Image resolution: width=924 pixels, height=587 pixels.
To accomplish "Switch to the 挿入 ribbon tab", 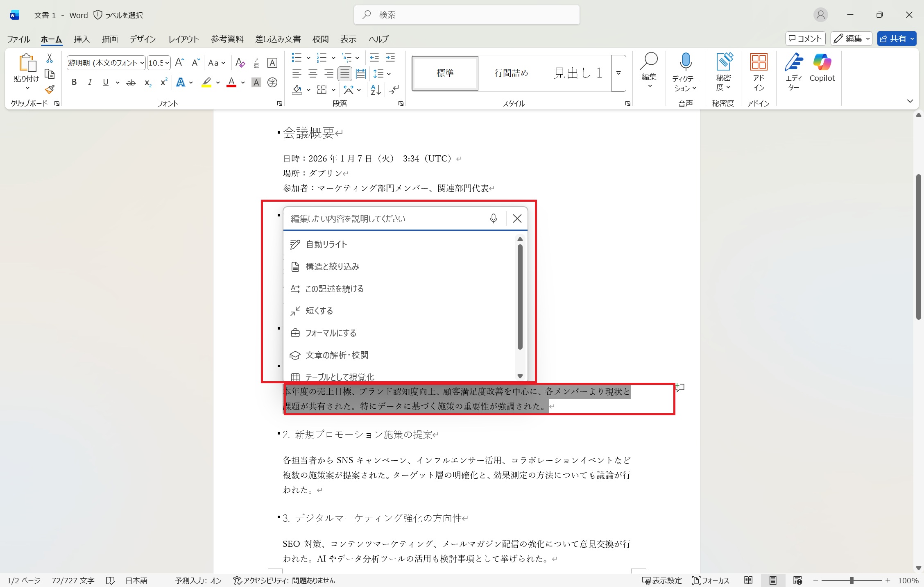I will point(82,39).
